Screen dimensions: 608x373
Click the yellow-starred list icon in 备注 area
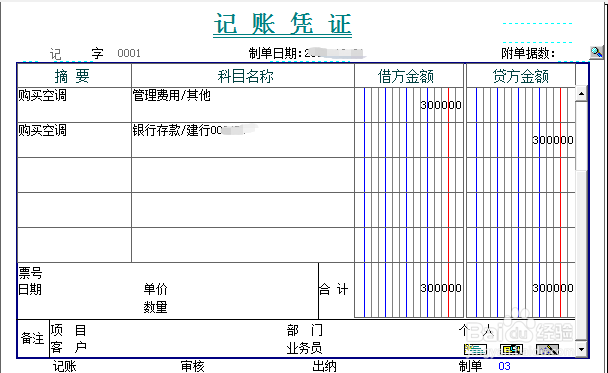tap(475, 349)
